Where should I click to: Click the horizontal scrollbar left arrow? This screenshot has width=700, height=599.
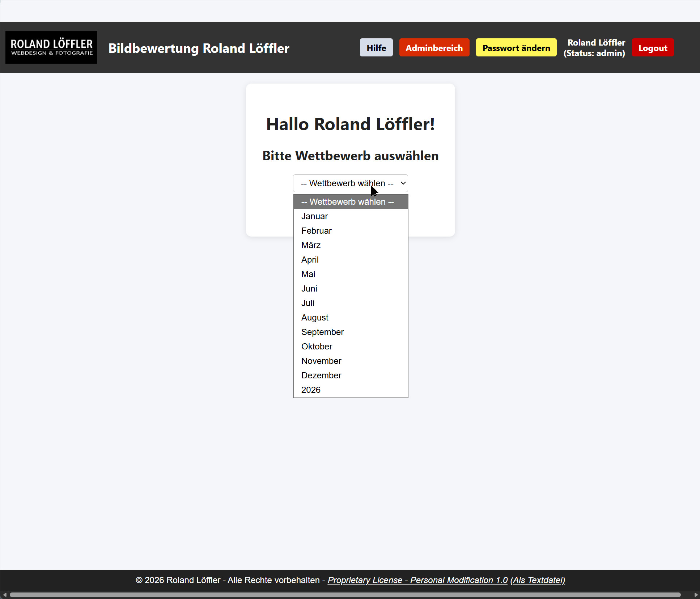click(4, 595)
